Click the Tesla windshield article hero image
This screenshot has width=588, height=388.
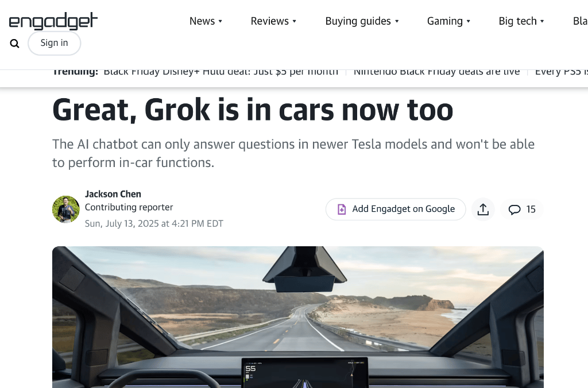(x=298, y=317)
